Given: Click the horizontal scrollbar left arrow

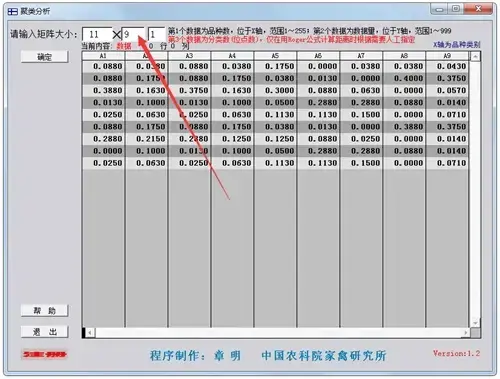Looking at the screenshot, I should pos(90,333).
